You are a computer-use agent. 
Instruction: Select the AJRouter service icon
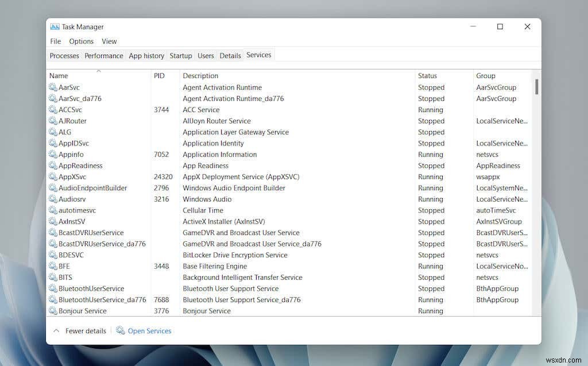click(52, 121)
